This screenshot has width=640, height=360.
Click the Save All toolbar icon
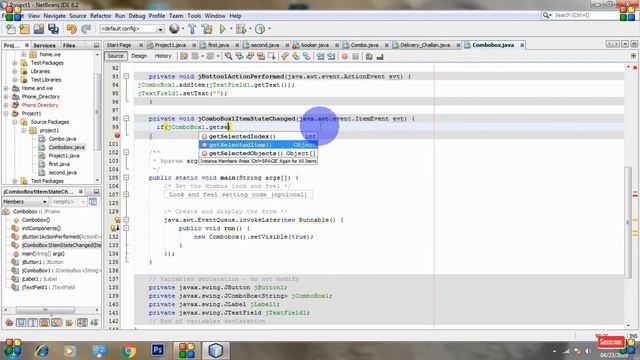(x=53, y=29)
